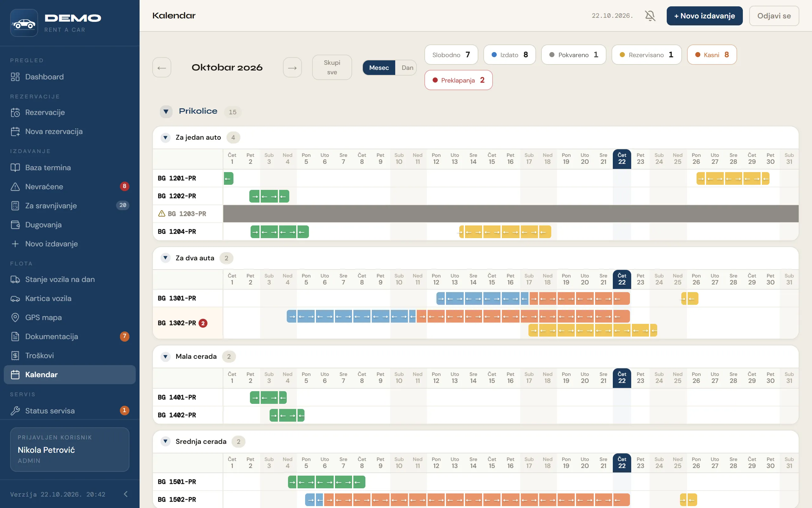Open the Dugovanja wallet icon
Image resolution: width=812 pixels, height=508 pixels.
pos(15,225)
